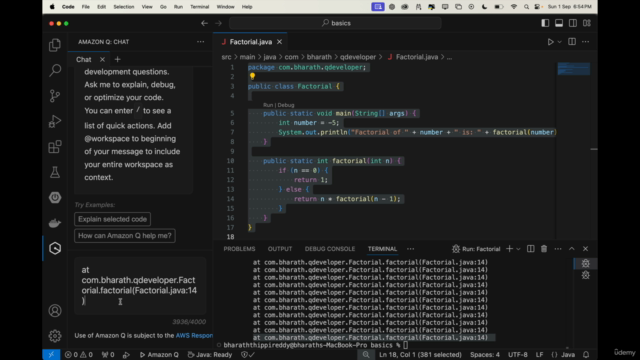Click the Ln 18, Col 1 cursor position
This screenshot has width=640, height=360.
[420, 355]
